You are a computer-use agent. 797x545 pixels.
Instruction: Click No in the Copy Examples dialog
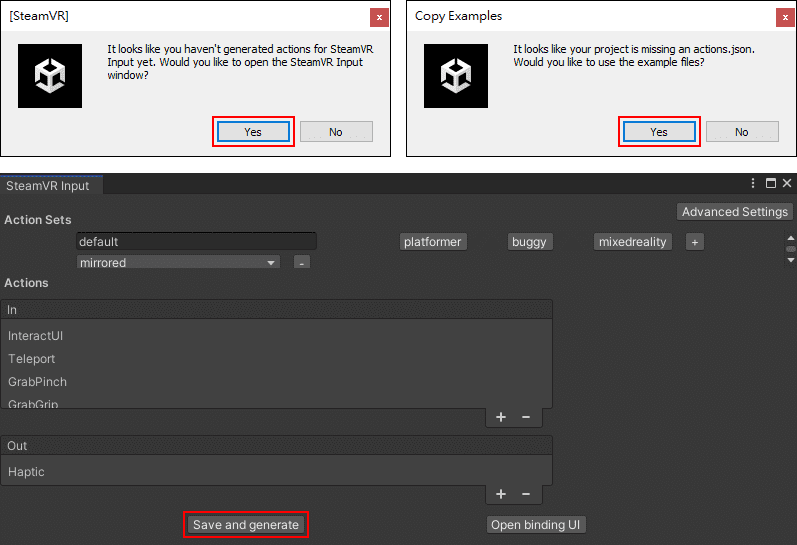(741, 132)
